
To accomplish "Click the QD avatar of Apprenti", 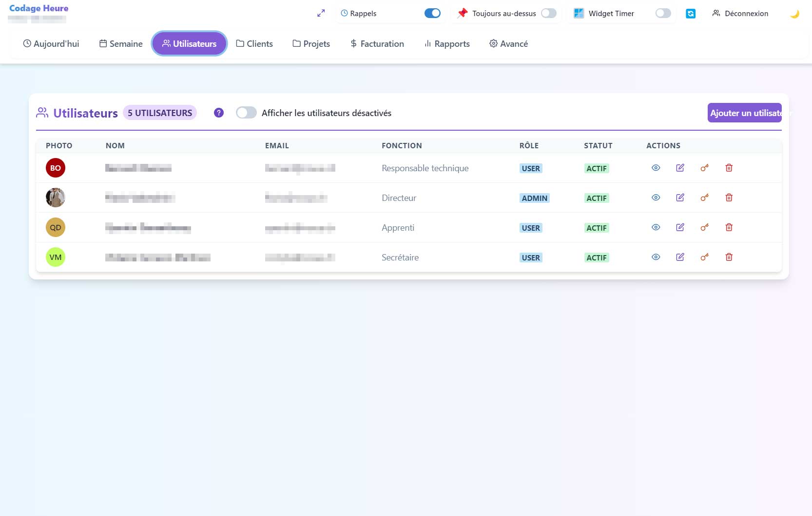I will pyautogui.click(x=56, y=227).
